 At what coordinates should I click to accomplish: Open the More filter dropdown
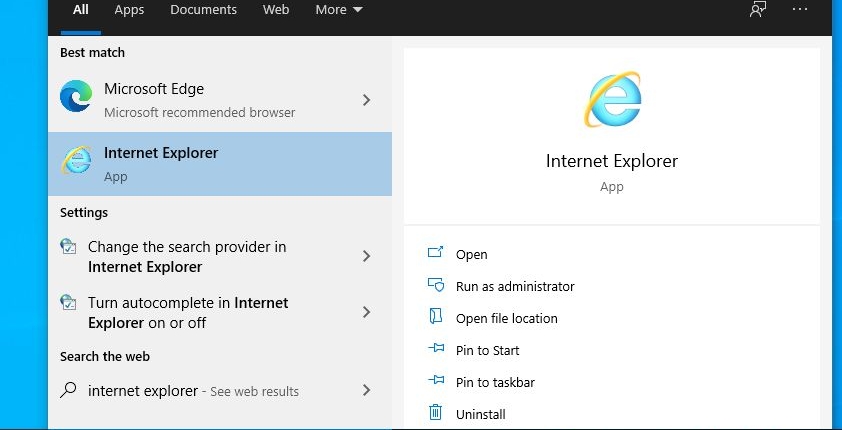(339, 10)
